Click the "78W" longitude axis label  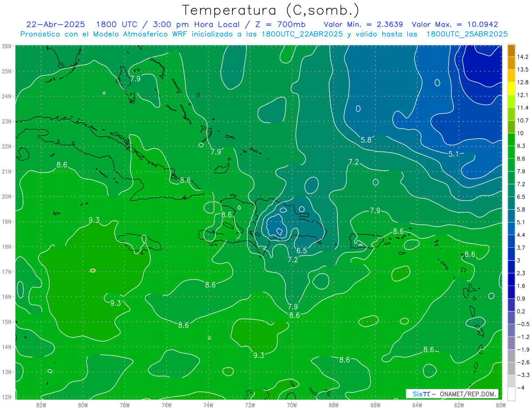[x=125, y=404]
